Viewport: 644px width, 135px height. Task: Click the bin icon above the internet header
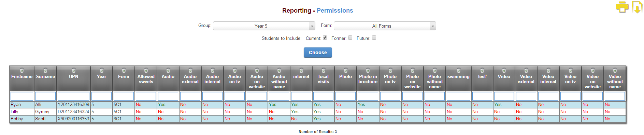click(x=301, y=71)
